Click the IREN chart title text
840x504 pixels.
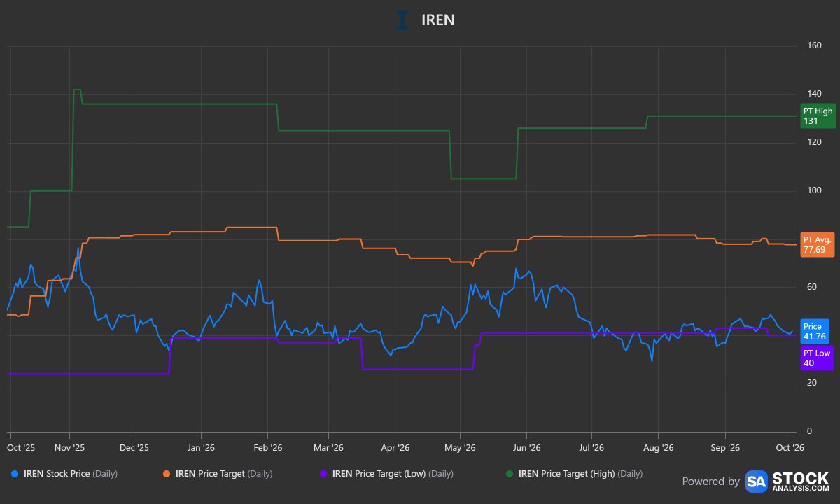pyautogui.click(x=438, y=20)
